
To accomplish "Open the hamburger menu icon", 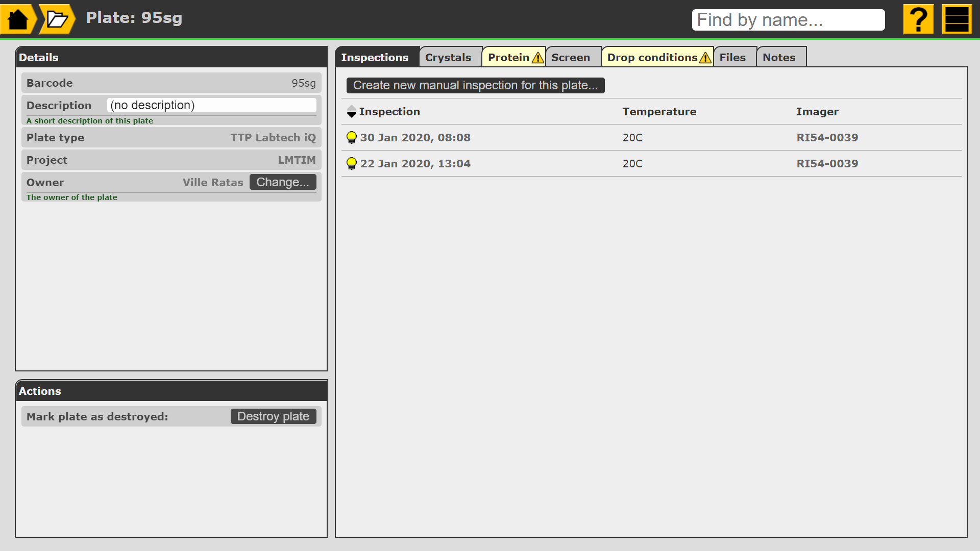I will [x=957, y=19].
